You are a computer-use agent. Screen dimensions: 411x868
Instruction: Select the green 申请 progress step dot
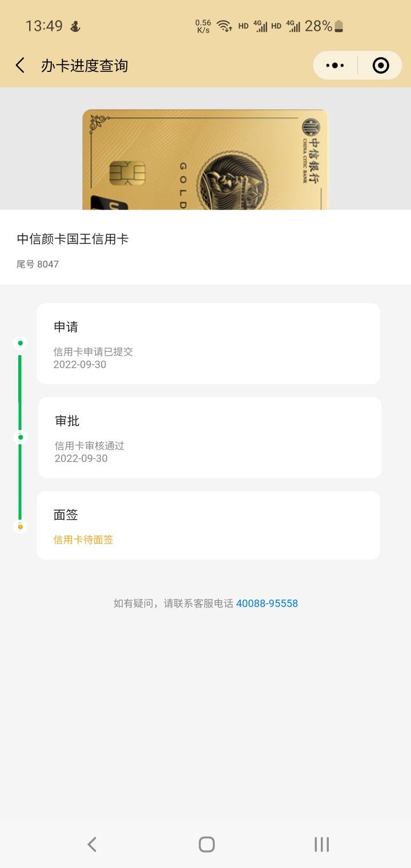point(20,343)
